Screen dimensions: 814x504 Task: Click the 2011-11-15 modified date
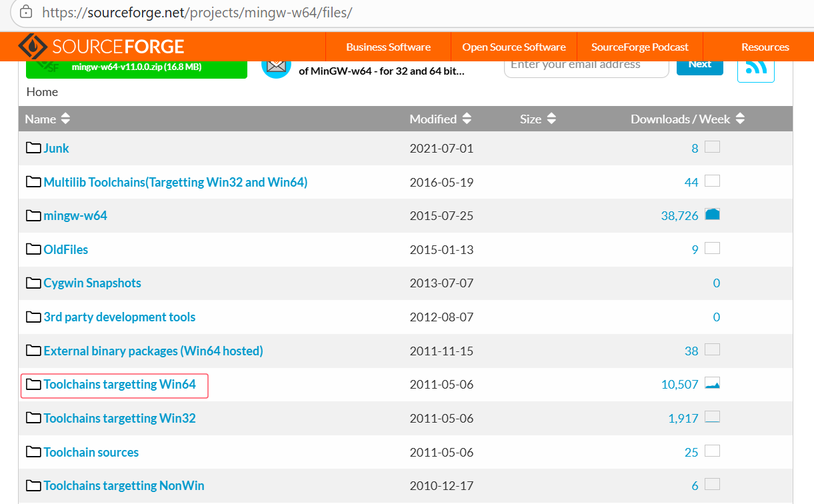pyautogui.click(x=441, y=351)
